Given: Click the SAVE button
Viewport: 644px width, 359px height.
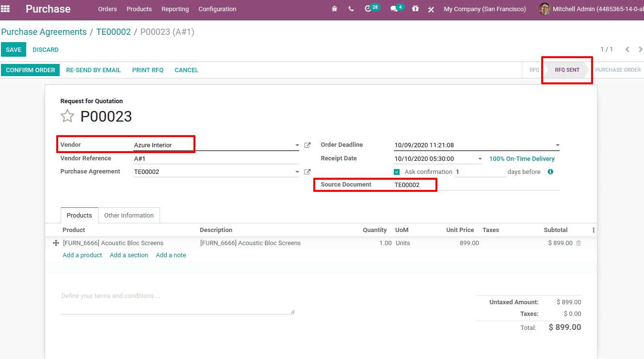Looking at the screenshot, I should (14, 49).
